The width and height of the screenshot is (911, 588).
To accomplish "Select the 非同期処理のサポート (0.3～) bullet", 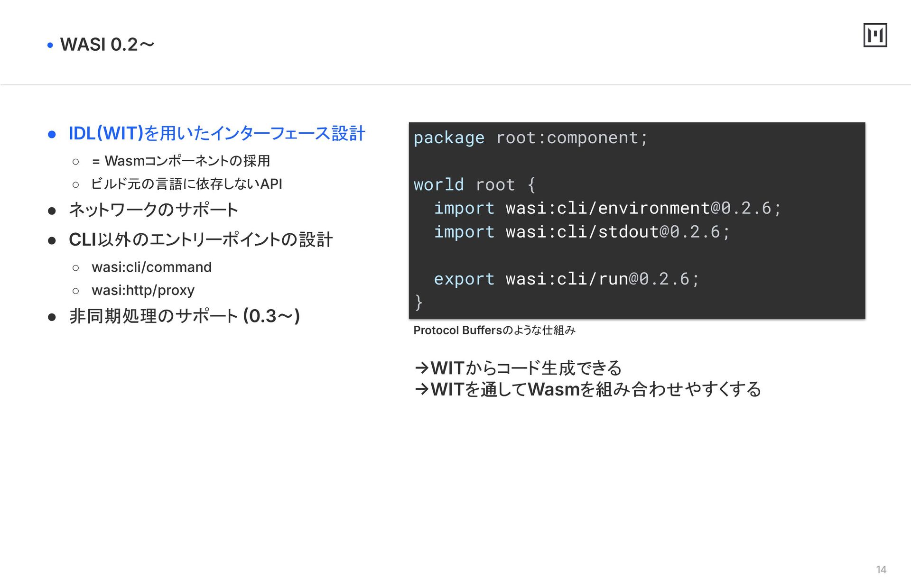I will [185, 316].
